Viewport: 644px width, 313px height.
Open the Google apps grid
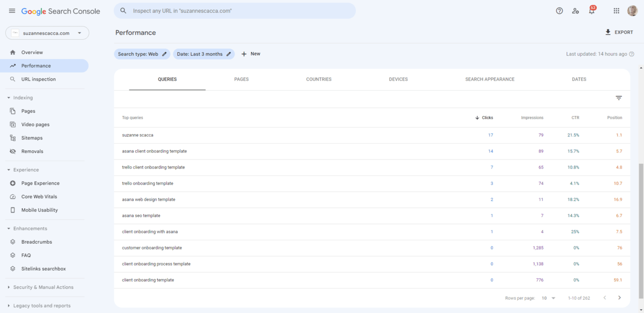tap(616, 10)
